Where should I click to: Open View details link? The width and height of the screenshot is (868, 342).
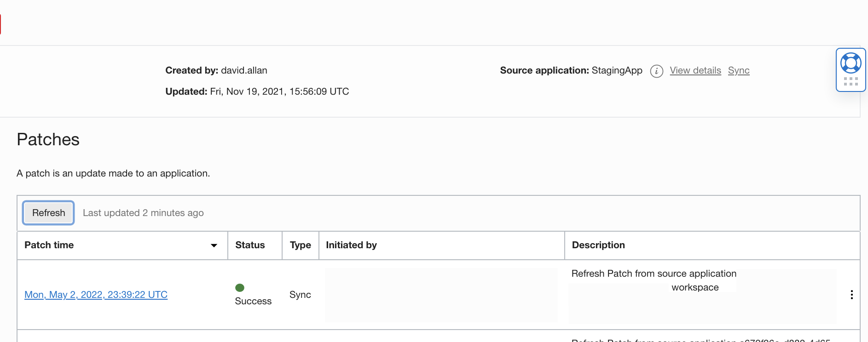tap(695, 70)
